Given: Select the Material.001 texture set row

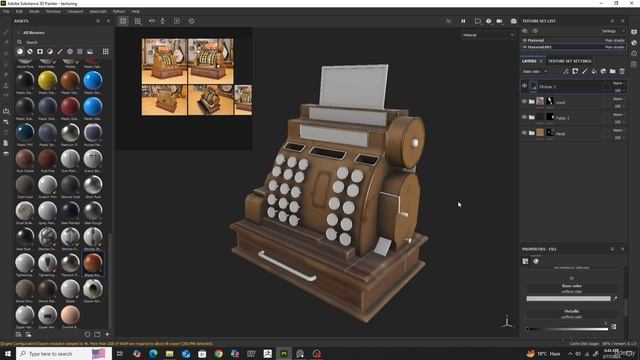Looking at the screenshot, I should [x=573, y=47].
